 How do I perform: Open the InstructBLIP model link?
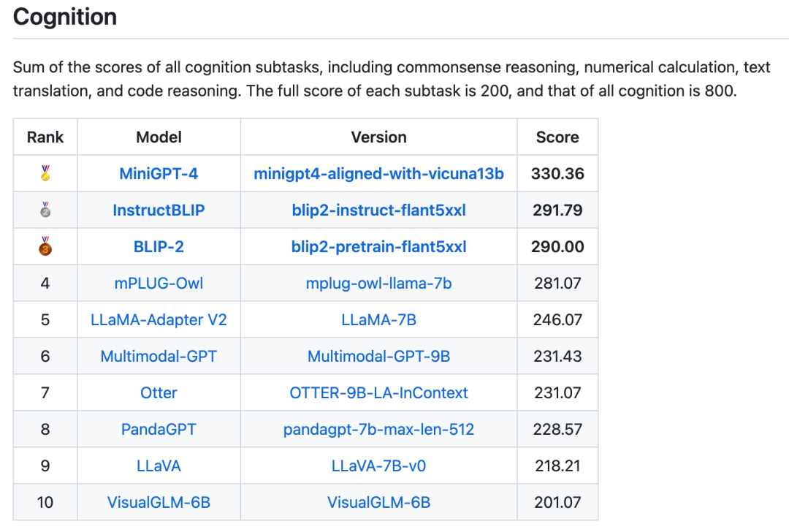point(159,210)
